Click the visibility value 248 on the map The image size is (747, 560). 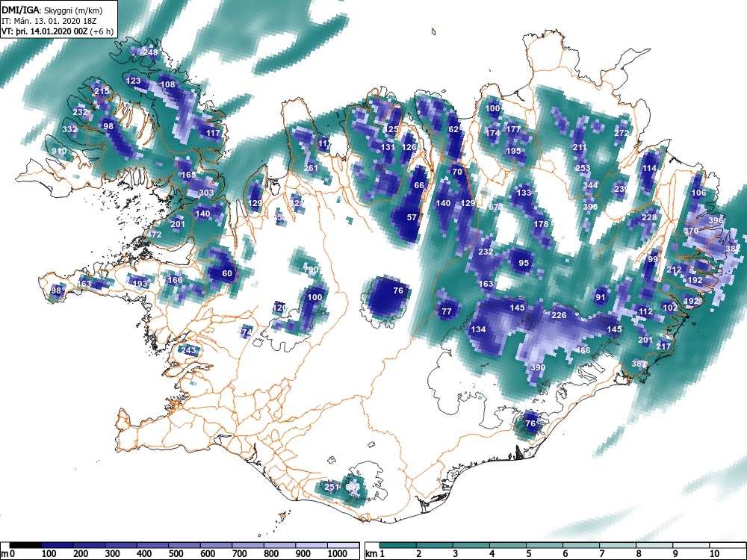coord(150,52)
